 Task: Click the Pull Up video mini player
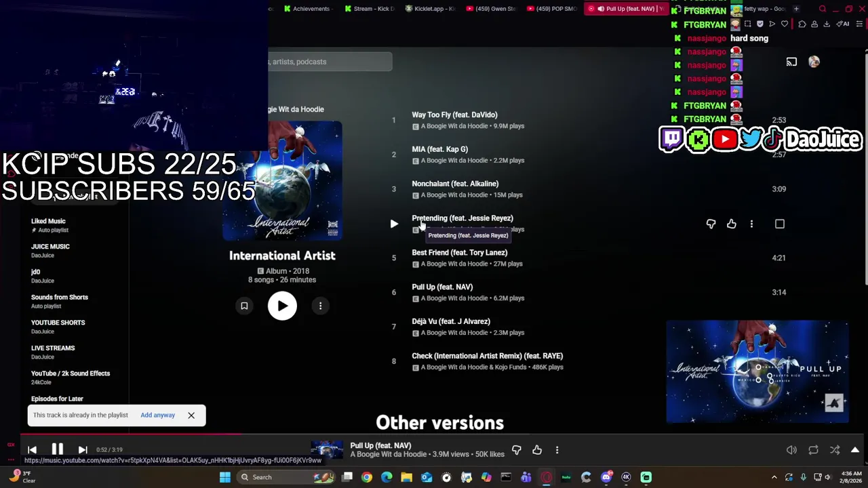[757, 371]
